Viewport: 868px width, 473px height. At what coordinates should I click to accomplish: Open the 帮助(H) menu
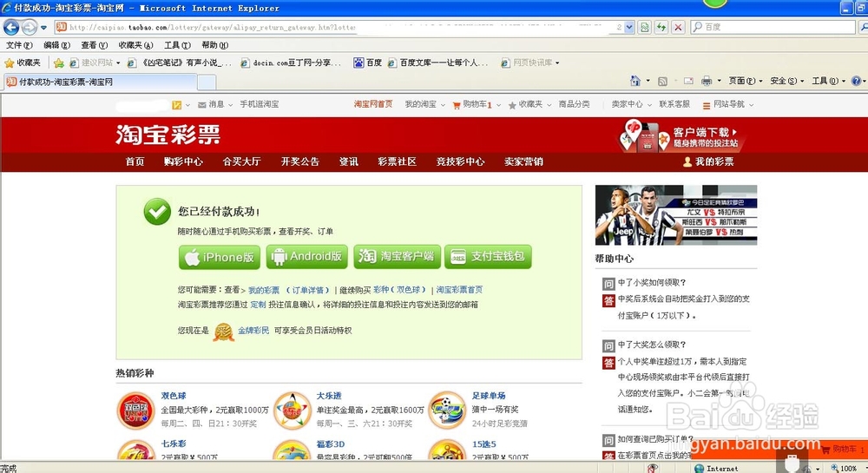click(214, 45)
